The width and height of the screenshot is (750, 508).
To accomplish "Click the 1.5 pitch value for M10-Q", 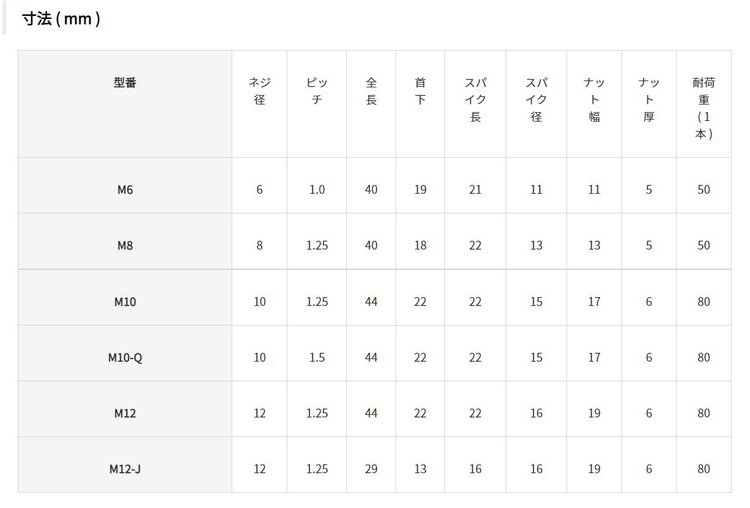I will pyautogui.click(x=316, y=357).
